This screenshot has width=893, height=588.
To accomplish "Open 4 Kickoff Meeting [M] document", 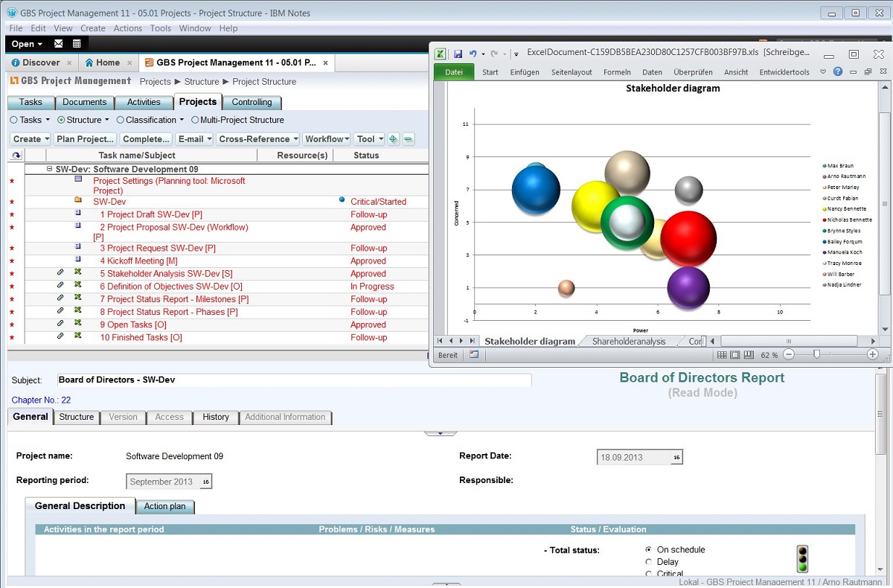I will coord(139,261).
